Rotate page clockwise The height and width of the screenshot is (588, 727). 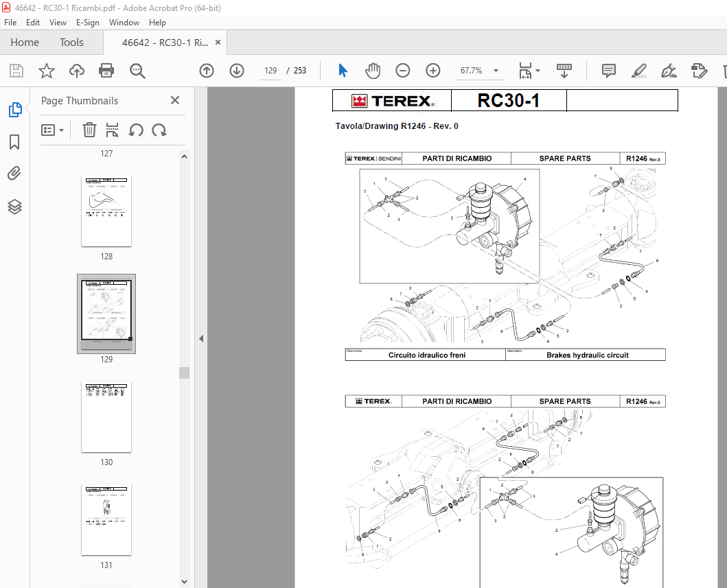pos(159,130)
